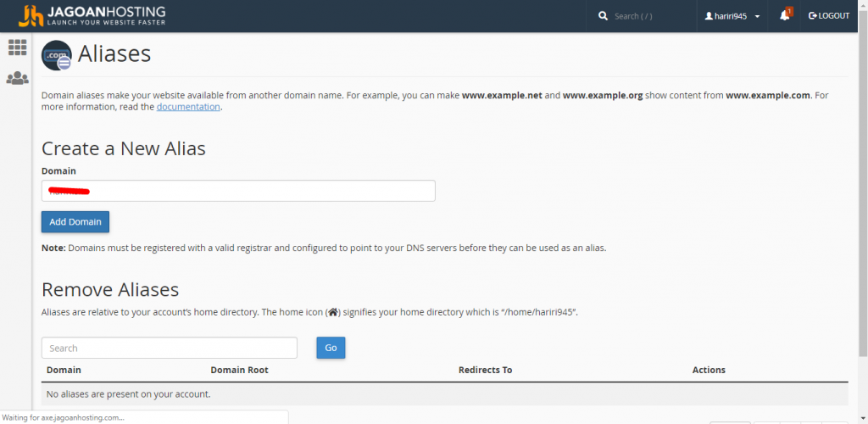Click the www.example.com bold text
The width and height of the screenshot is (868, 424).
[768, 95]
